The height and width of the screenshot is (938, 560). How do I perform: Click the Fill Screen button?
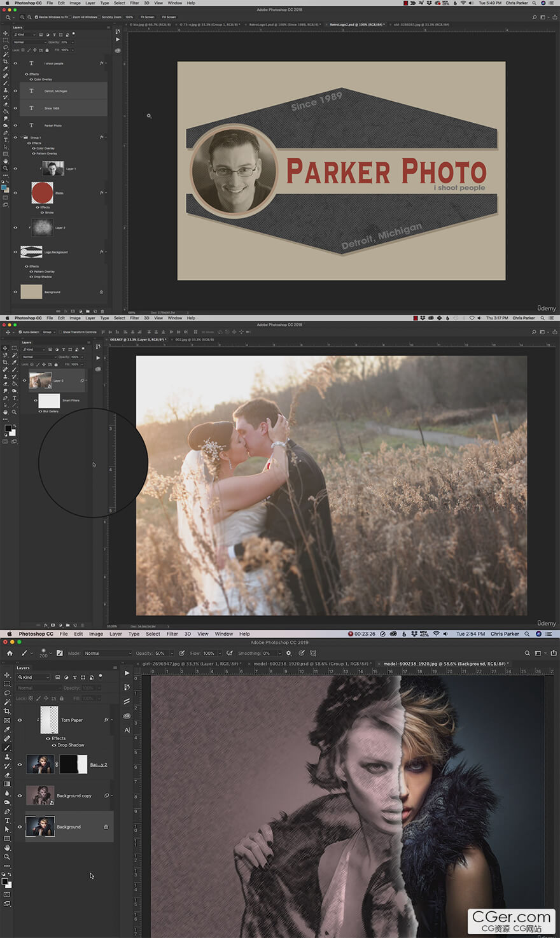169,17
